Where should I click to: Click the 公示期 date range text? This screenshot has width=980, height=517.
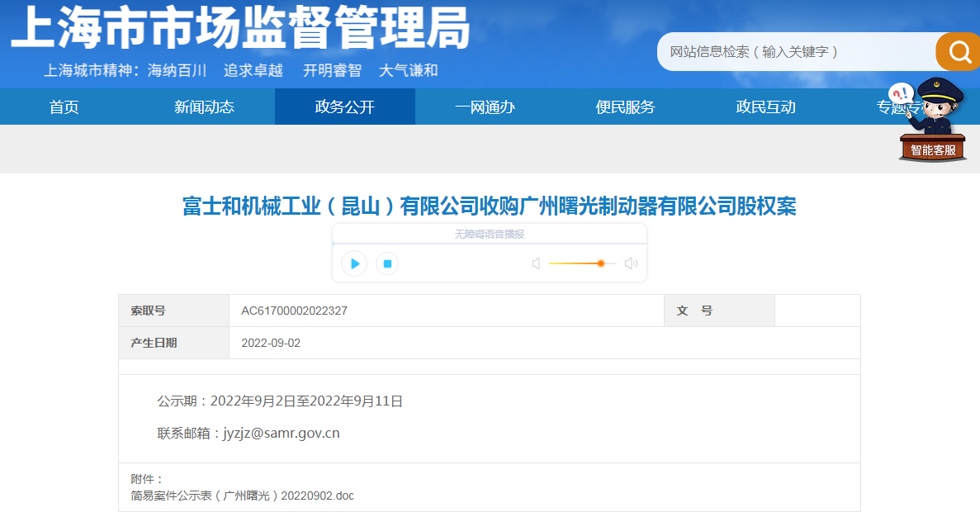280,401
